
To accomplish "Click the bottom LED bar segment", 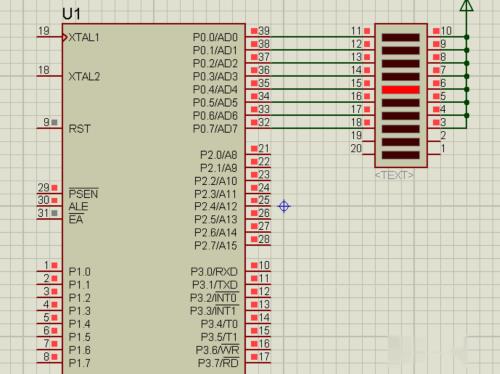I will 400,155.
